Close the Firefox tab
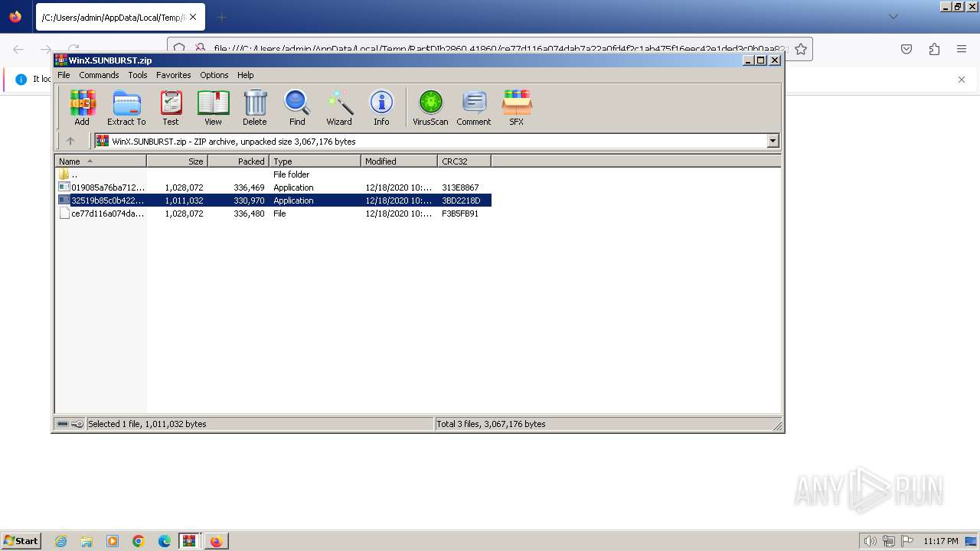The width and height of the screenshot is (980, 551). [192, 17]
